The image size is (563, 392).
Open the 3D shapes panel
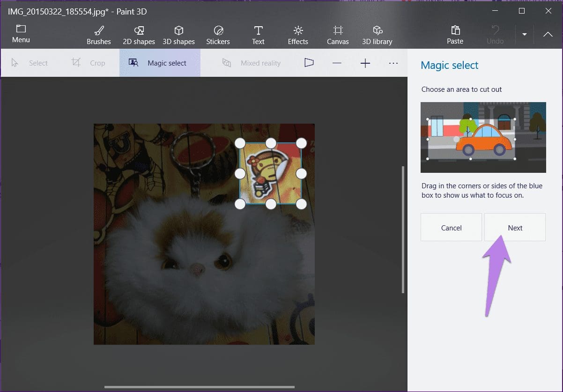(178, 35)
